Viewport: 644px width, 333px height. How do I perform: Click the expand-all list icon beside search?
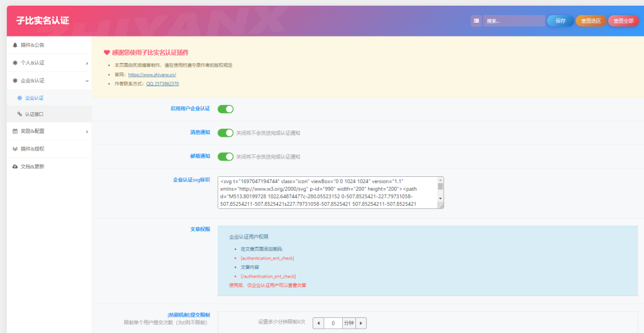(x=476, y=21)
